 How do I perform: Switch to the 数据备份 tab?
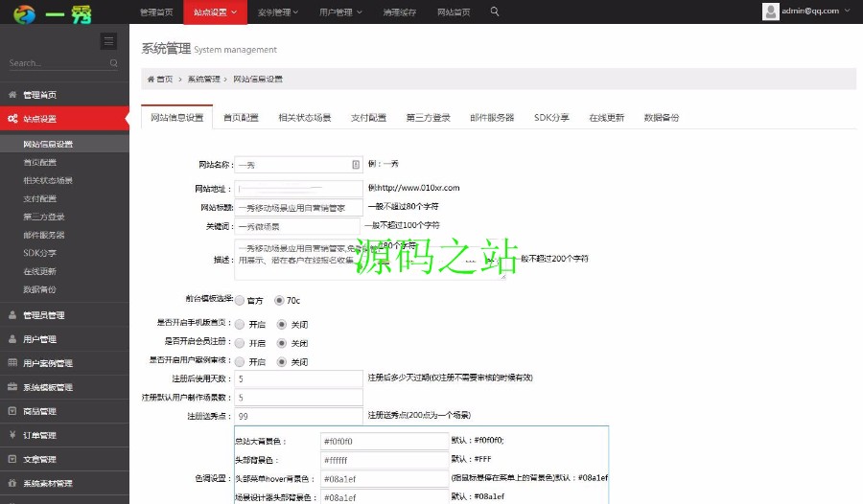pos(661,118)
